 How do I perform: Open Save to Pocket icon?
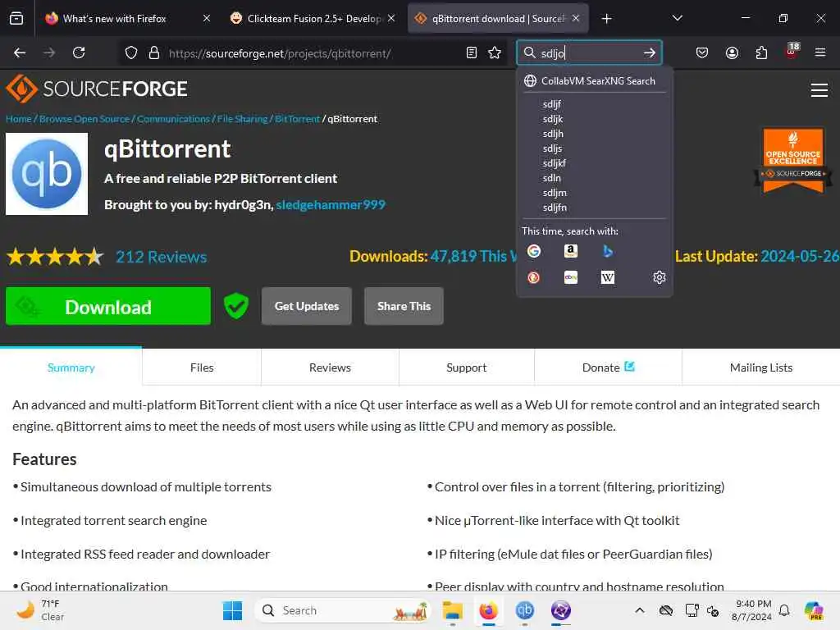(x=702, y=52)
